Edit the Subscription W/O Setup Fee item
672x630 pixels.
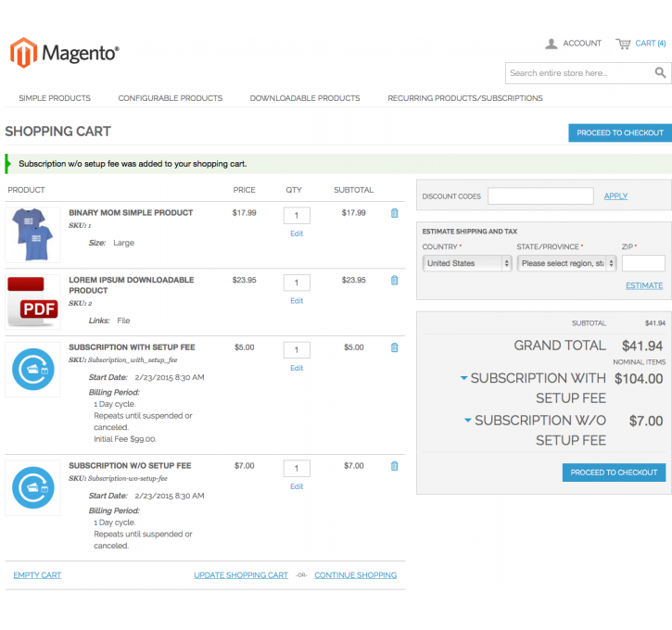tap(297, 486)
